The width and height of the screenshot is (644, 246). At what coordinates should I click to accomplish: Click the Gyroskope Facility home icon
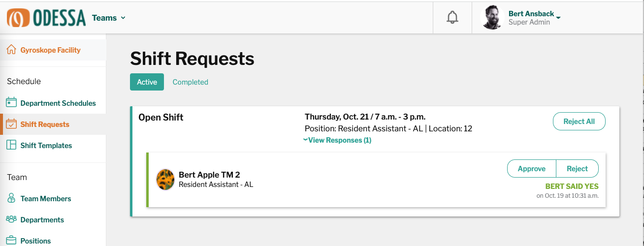click(x=11, y=50)
